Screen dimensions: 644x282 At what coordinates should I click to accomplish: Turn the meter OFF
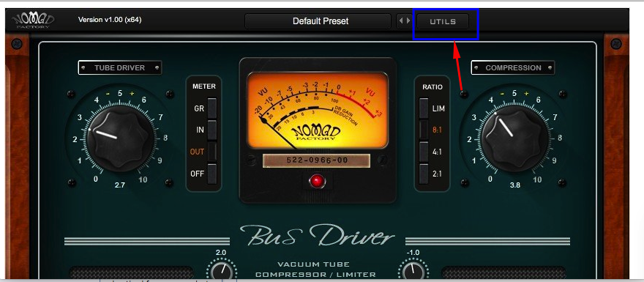(x=212, y=174)
